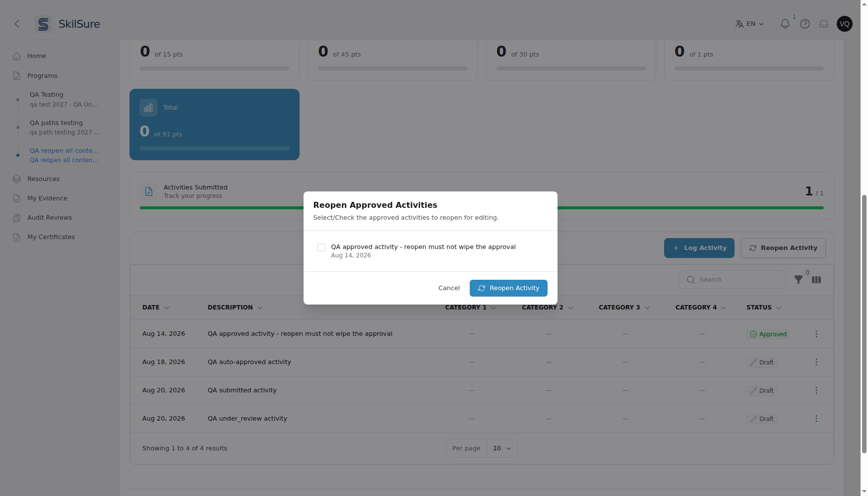868x496 pixels.
Task: Click the Total bar chart icon
Action: (148, 108)
